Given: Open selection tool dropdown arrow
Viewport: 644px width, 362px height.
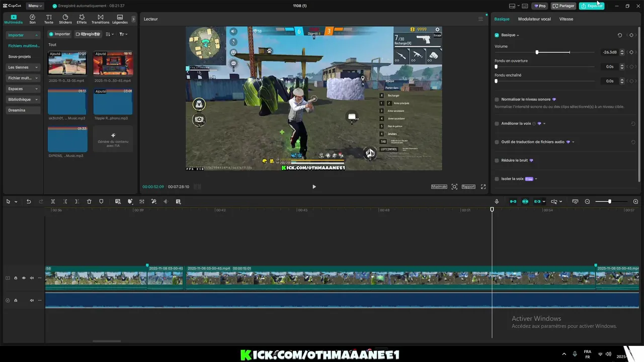Looking at the screenshot, I should 16,202.
